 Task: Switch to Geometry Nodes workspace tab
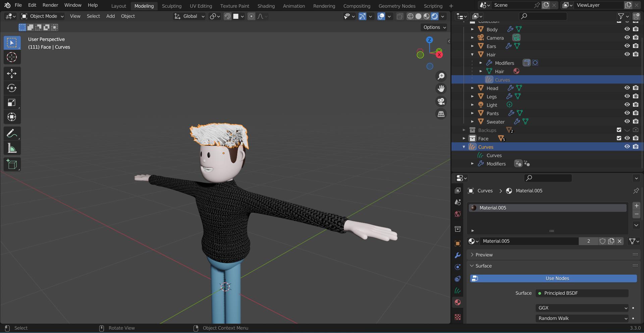coord(397,6)
